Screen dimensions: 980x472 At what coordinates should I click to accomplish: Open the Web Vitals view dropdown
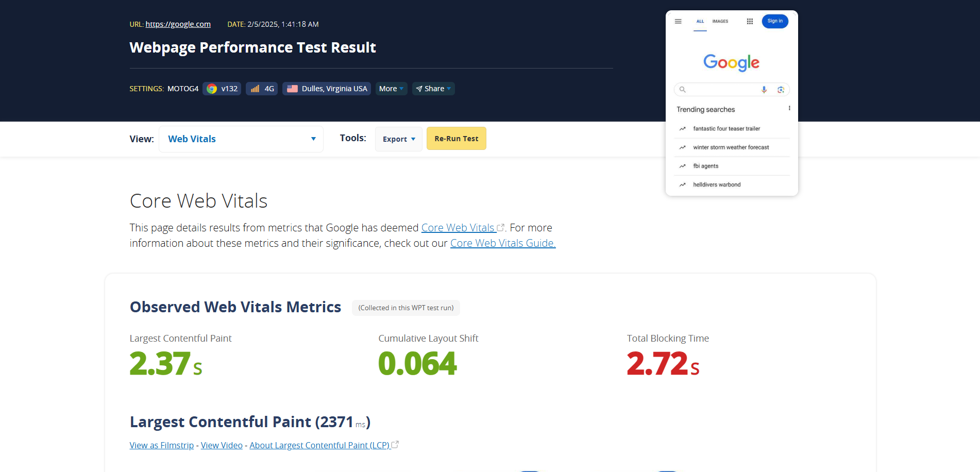coord(241,139)
